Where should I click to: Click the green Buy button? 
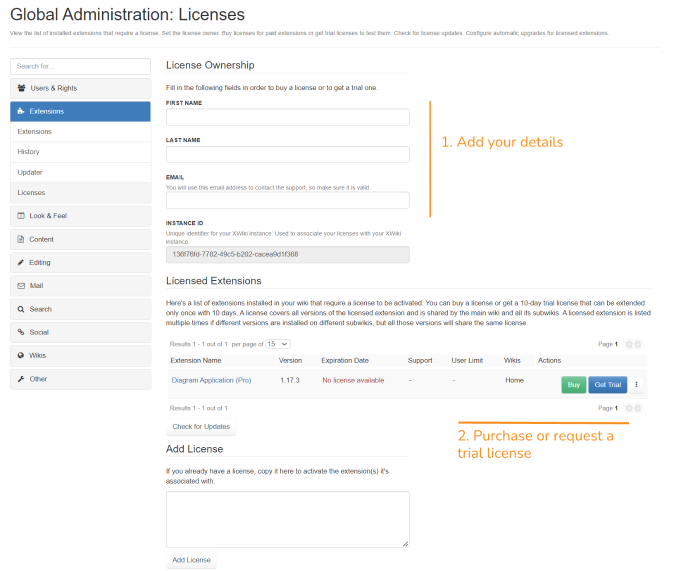point(573,384)
